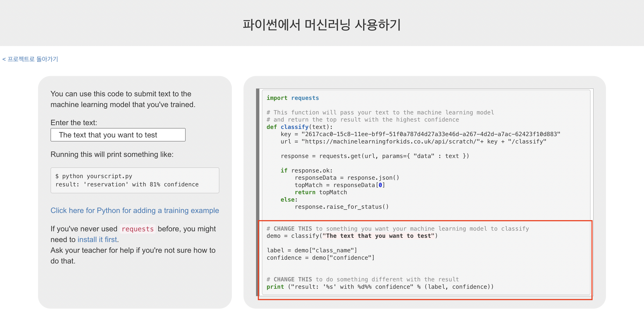
Task: Click the 'confidence = demo["confidence"]' line
Action: click(x=320, y=257)
